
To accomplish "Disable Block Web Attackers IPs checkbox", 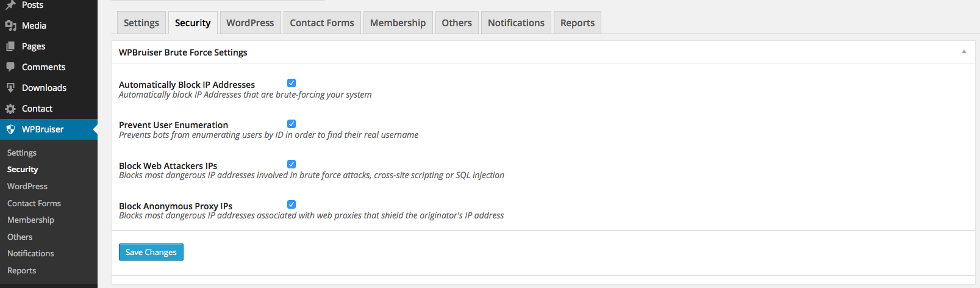I will (291, 164).
